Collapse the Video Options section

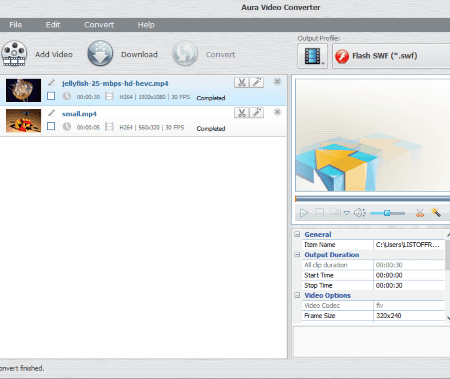[297, 295]
